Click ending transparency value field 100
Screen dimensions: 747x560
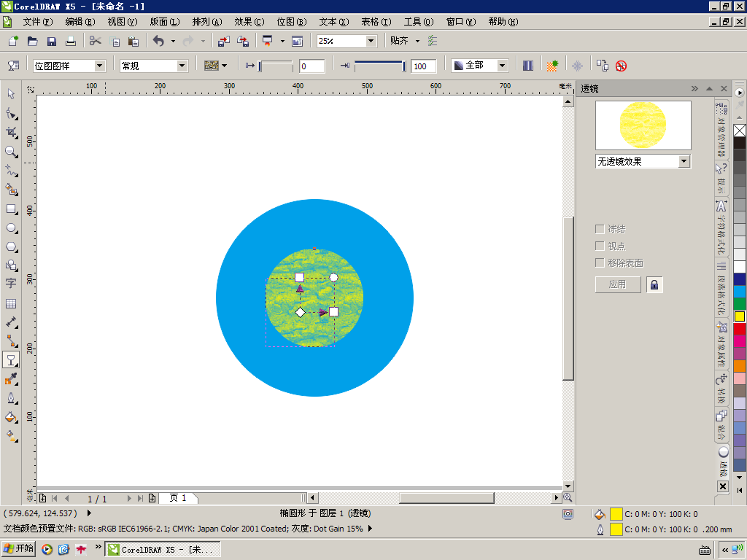424,66
